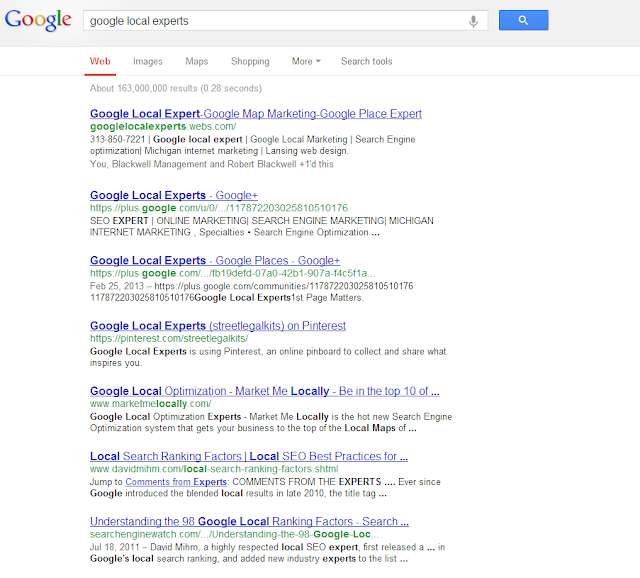Click the plus.google.com/u/0 URL under Google+ result
Viewport: 640px width, 578px height.
[219, 208]
